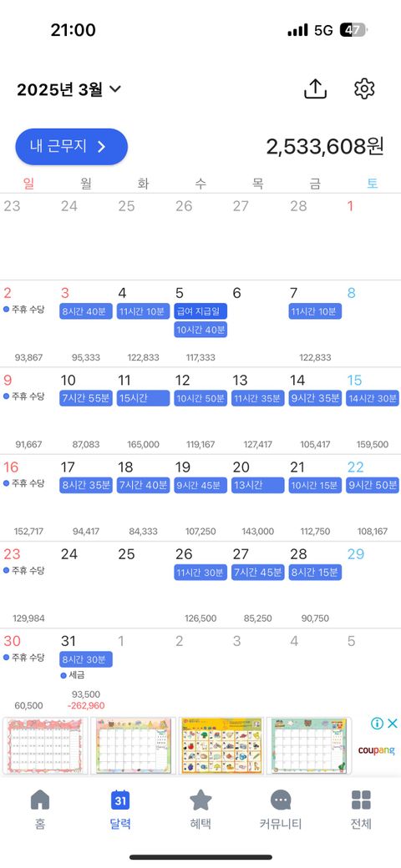Open the 커뮤니티 chat bubble tab
Viewport: 401px width, 868px height.
coord(281,800)
